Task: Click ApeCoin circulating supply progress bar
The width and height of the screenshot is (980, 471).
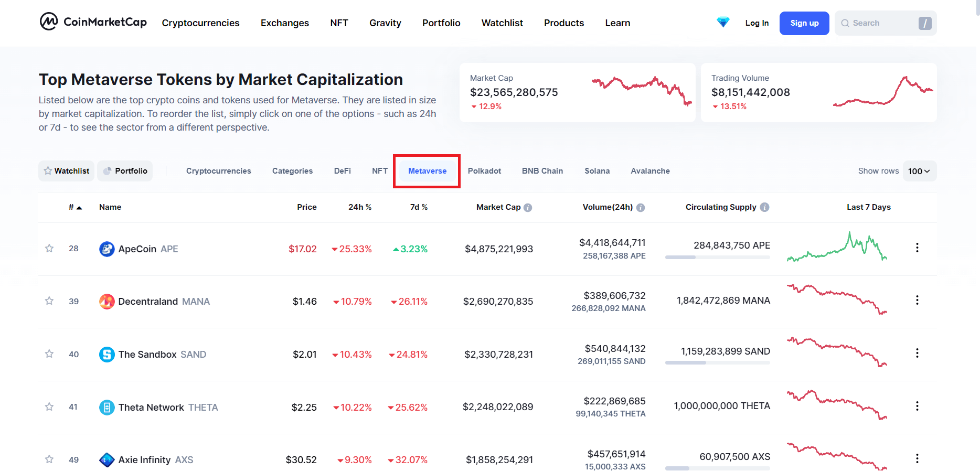Action: (718, 257)
